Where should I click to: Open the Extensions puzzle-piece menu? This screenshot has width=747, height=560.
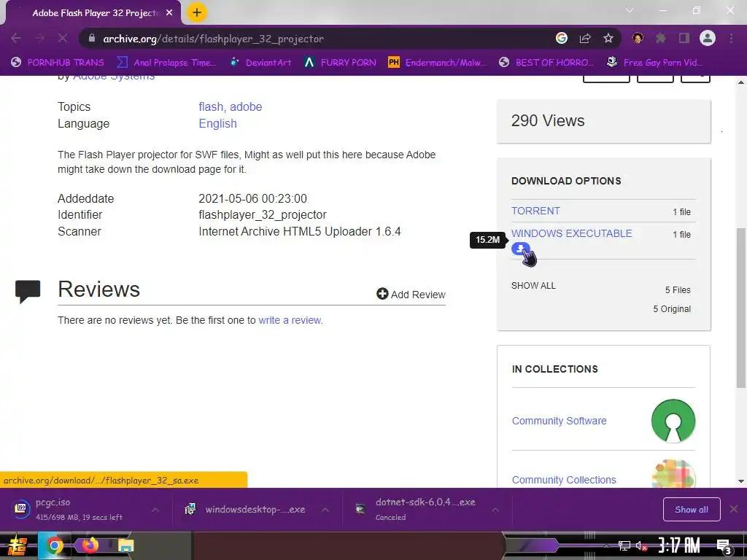pos(661,38)
